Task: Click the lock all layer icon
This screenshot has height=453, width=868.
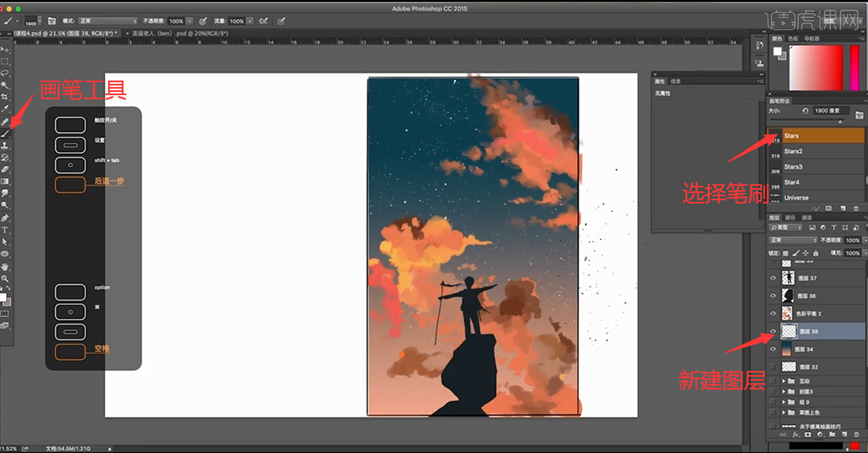Action: click(x=816, y=253)
